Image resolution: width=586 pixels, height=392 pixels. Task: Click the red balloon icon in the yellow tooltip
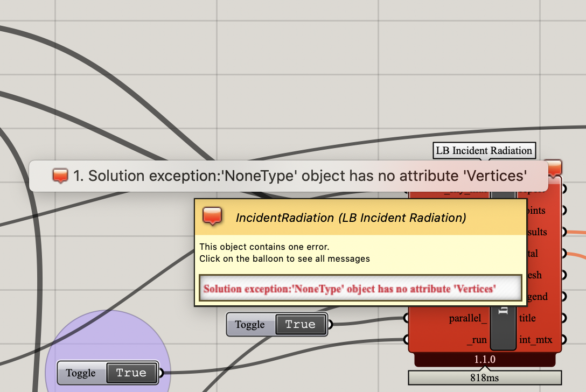tap(212, 216)
